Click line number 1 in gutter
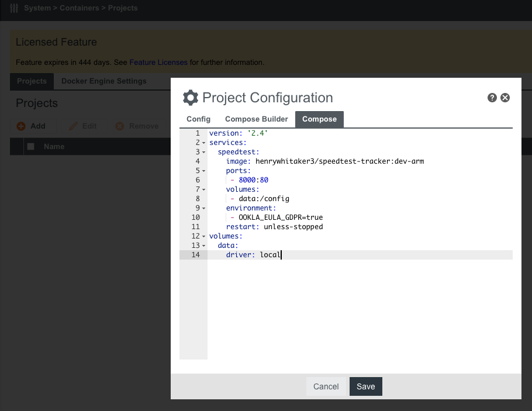Screen dimensions: 532x411 [198, 133]
